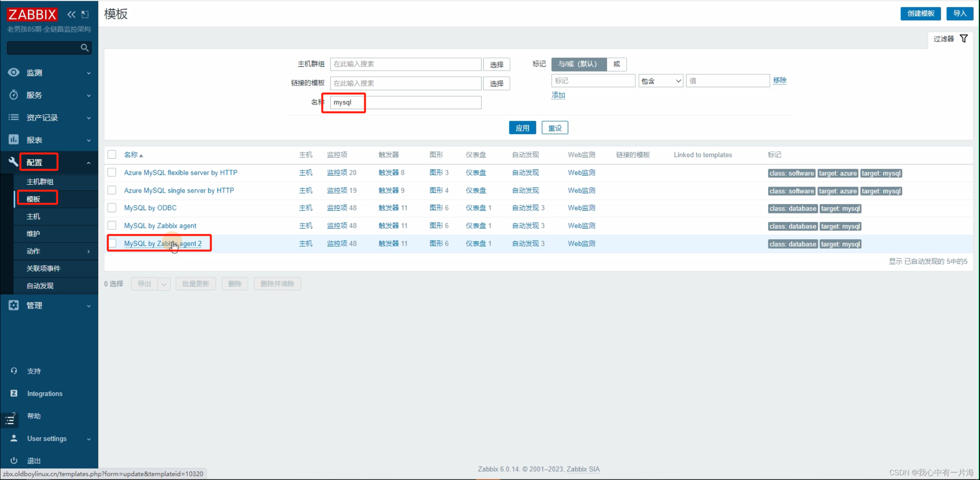This screenshot has width=980, height=480.
Task: Expand the 动作 submenu arrow
Action: [x=89, y=251]
